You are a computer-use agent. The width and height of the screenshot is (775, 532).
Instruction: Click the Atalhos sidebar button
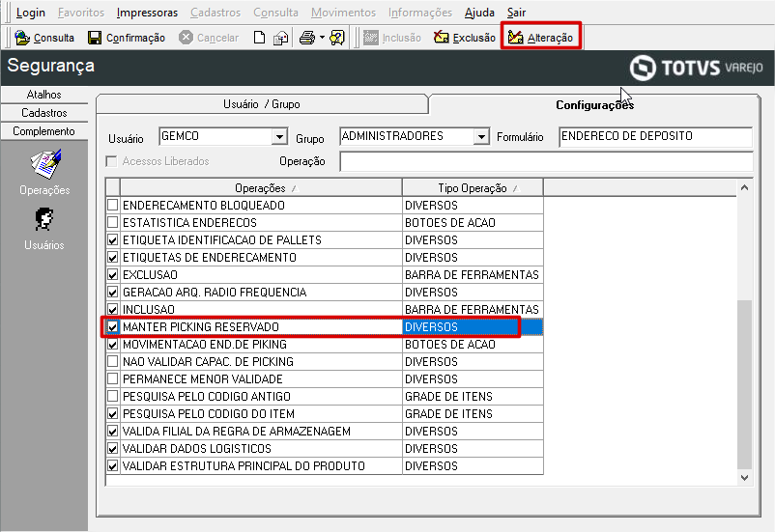[x=44, y=95]
